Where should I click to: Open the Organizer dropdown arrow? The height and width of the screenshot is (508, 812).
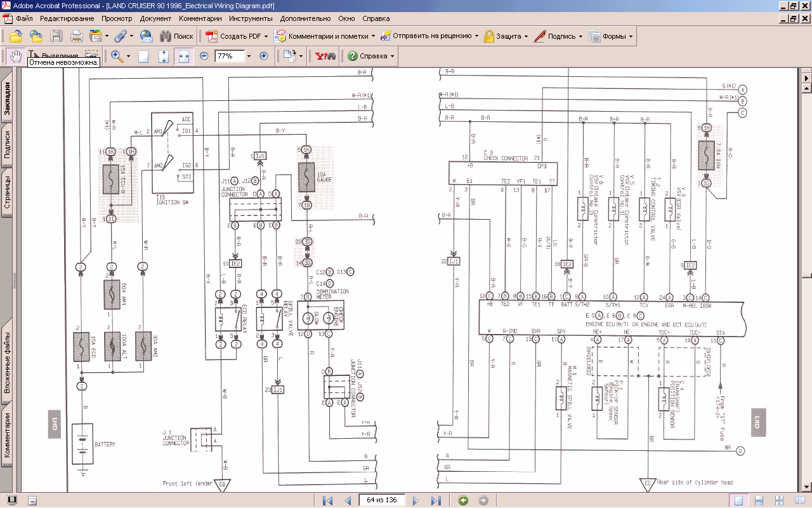coord(107,36)
